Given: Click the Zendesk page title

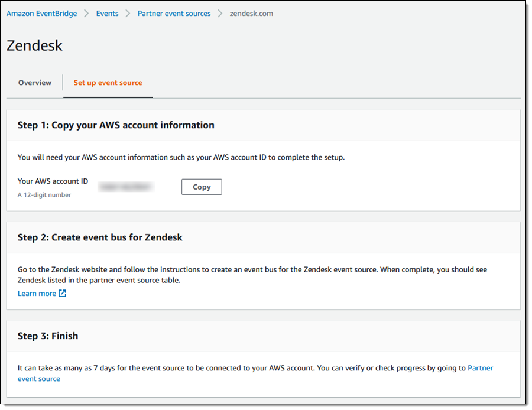Looking at the screenshot, I should coord(34,45).
